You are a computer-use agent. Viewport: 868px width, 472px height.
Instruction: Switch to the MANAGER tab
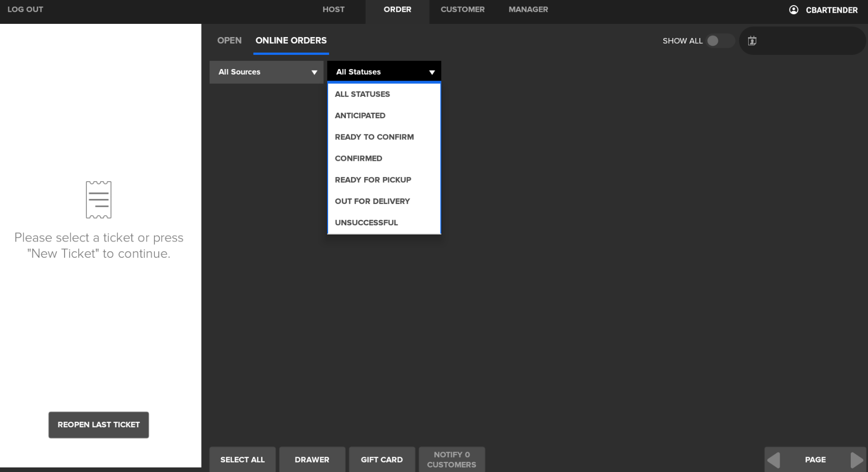point(528,10)
